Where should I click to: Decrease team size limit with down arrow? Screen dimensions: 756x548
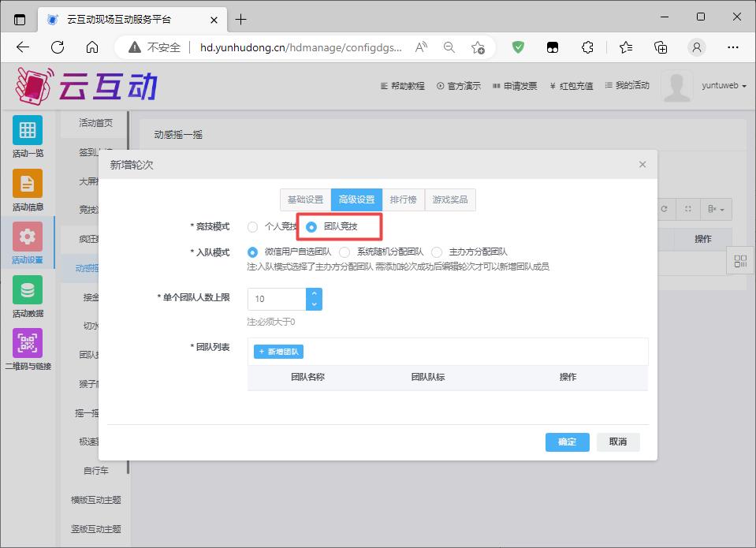(x=314, y=304)
